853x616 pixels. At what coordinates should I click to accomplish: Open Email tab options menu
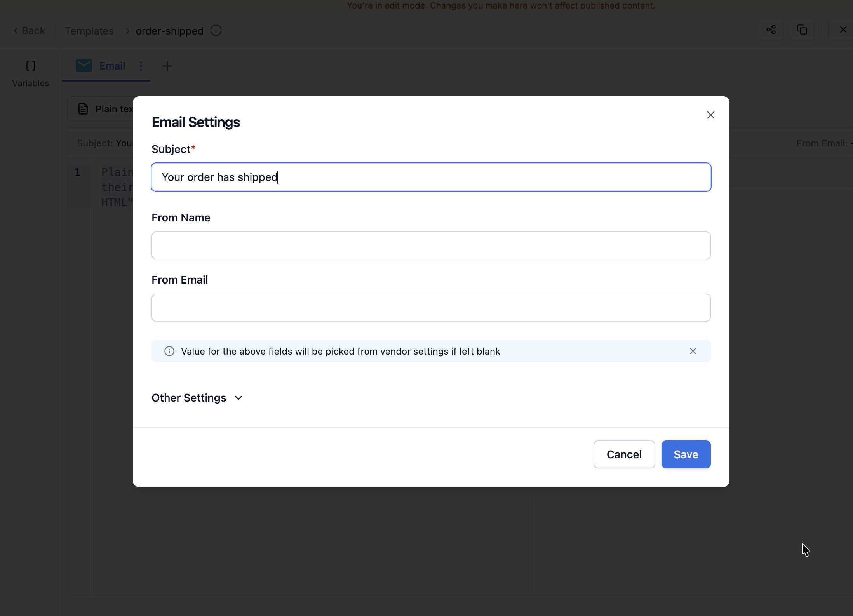pyautogui.click(x=141, y=66)
